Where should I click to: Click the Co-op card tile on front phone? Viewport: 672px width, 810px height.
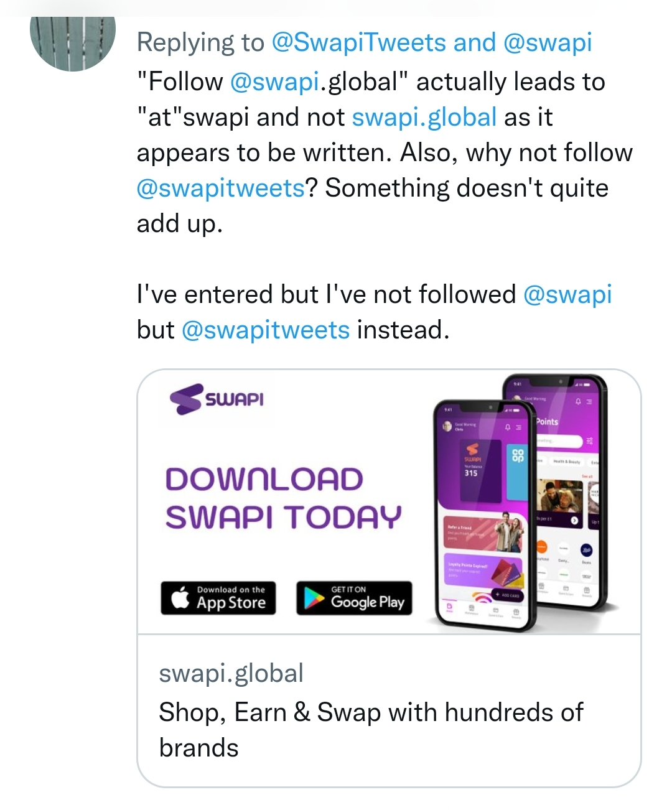(517, 469)
